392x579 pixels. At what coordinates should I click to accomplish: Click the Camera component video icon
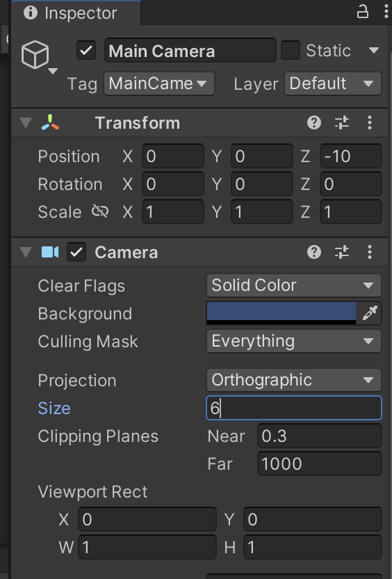[x=50, y=252]
